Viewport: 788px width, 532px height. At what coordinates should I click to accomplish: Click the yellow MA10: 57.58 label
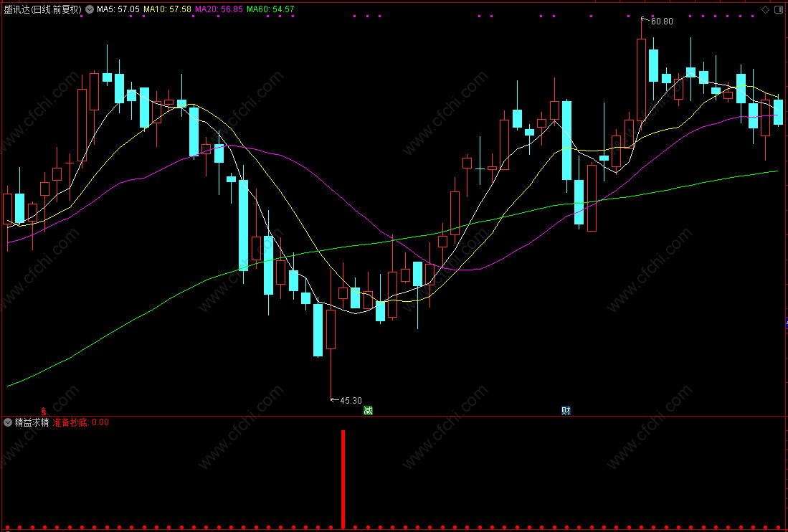[x=167, y=9]
